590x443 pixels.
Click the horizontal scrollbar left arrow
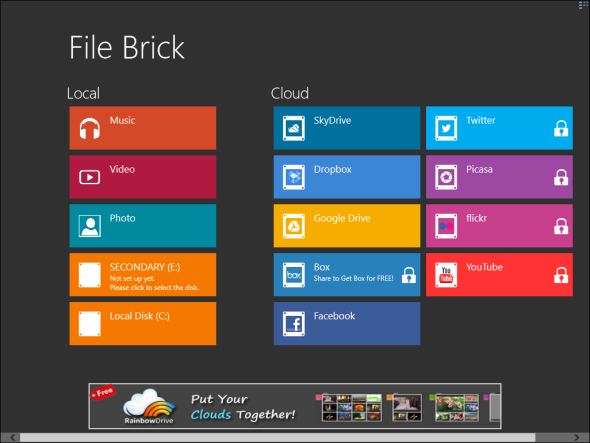[x=12, y=437]
